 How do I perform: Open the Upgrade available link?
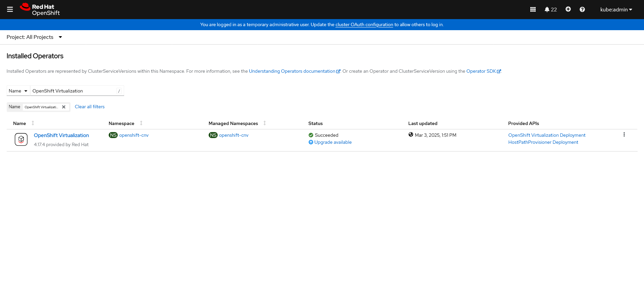333,142
